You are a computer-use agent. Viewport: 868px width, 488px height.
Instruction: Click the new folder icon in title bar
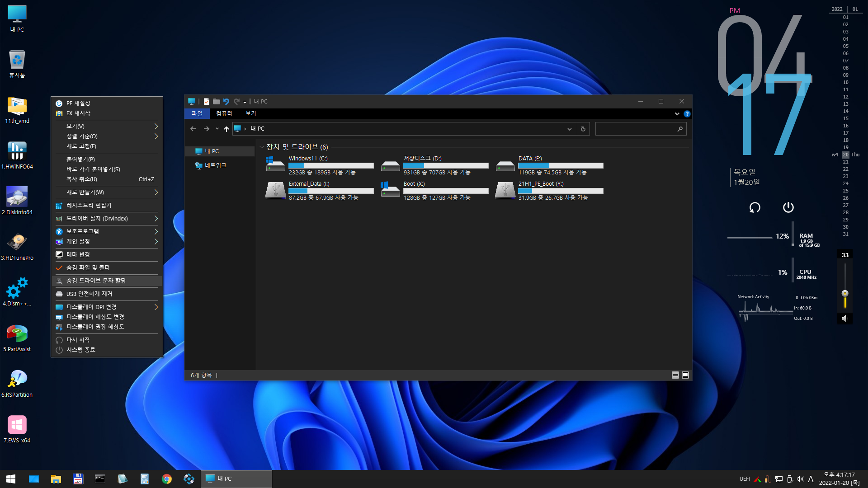217,102
